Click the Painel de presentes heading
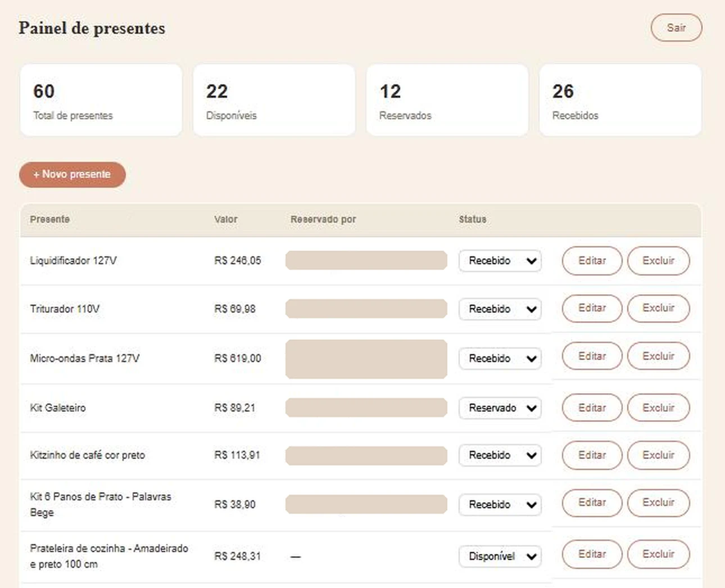The image size is (725, 588). click(x=92, y=28)
